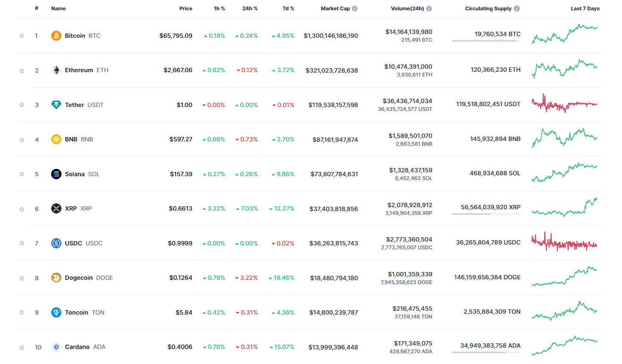The height and width of the screenshot is (364, 622).
Task: Star Dogecoin for the watchlist
Action: (21, 278)
